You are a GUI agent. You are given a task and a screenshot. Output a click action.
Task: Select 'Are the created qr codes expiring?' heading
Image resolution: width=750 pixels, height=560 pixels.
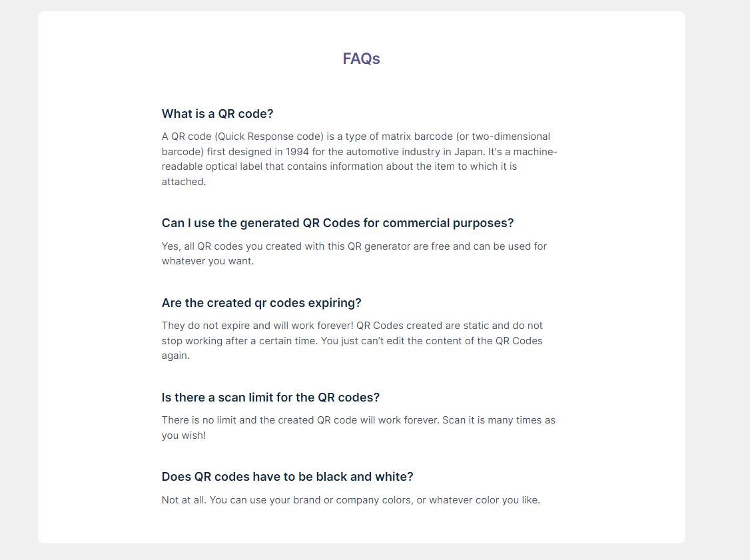[262, 303]
